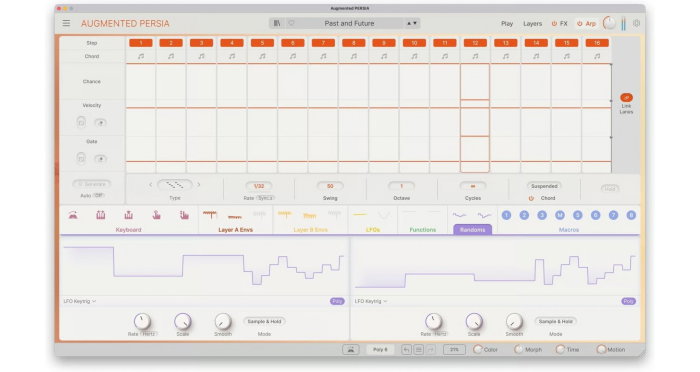Open the Functions tab
The width and height of the screenshot is (700, 372).
click(423, 230)
